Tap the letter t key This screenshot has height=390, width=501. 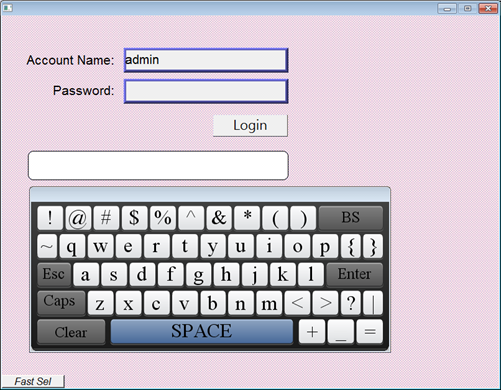(185, 246)
